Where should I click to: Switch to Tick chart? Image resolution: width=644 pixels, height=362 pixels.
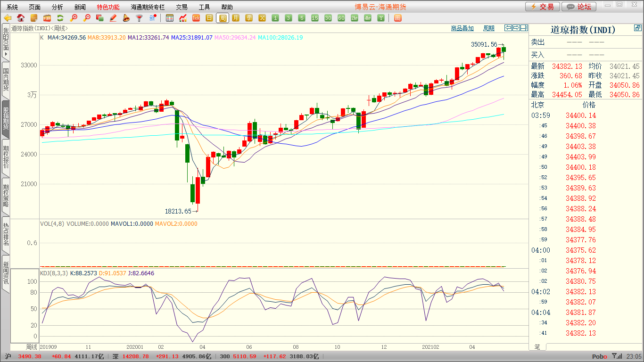[x=196, y=18]
